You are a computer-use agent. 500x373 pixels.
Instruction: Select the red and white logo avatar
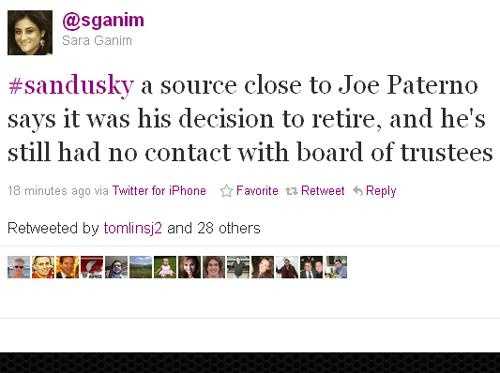[92, 267]
